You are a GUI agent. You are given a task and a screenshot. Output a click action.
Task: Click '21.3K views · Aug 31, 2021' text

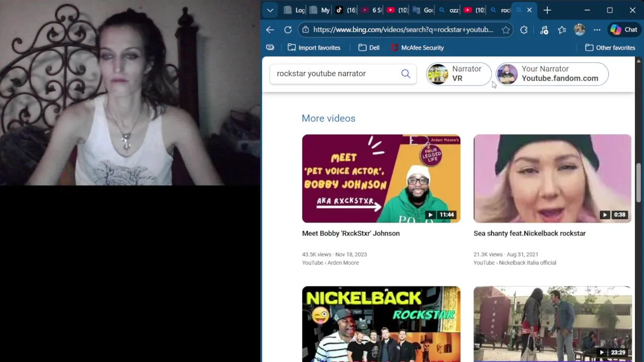[506, 254]
